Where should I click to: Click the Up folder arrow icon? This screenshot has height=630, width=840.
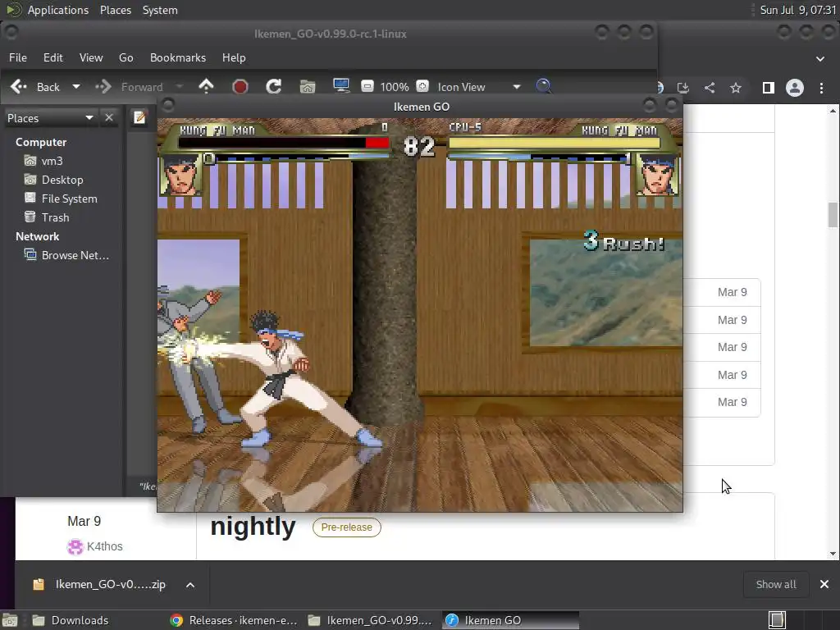pos(206,86)
